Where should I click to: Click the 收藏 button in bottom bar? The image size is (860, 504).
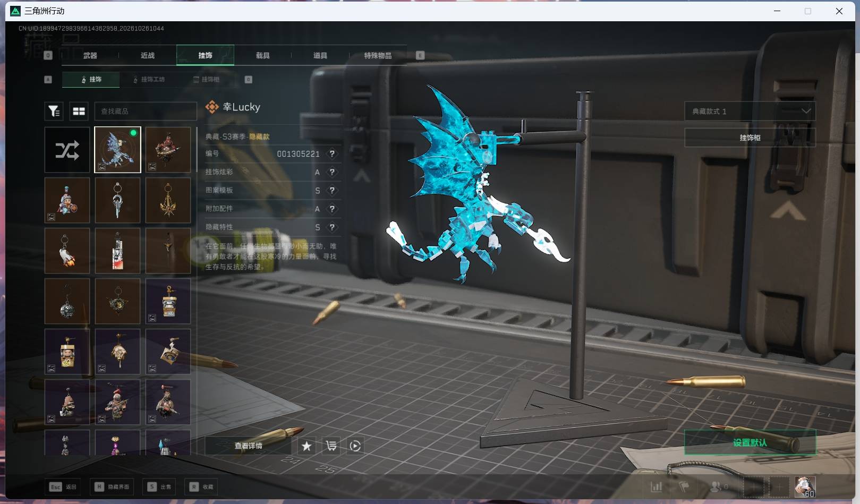point(201,486)
